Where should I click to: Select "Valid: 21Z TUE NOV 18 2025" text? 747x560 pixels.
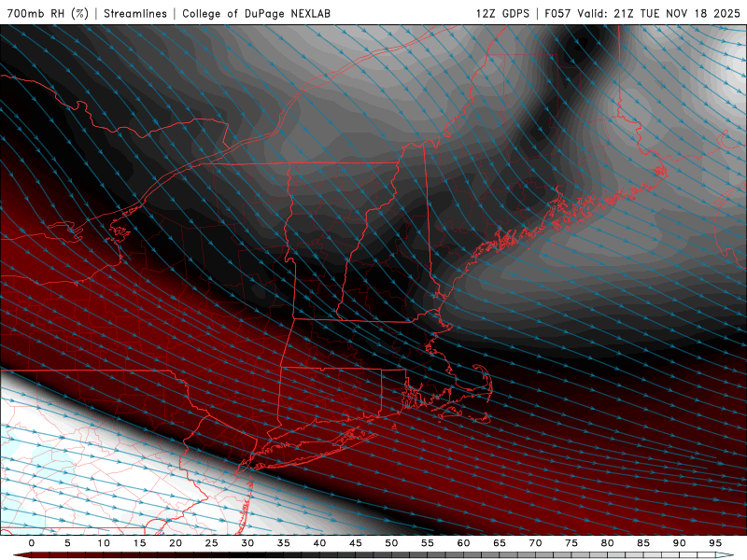659,13
